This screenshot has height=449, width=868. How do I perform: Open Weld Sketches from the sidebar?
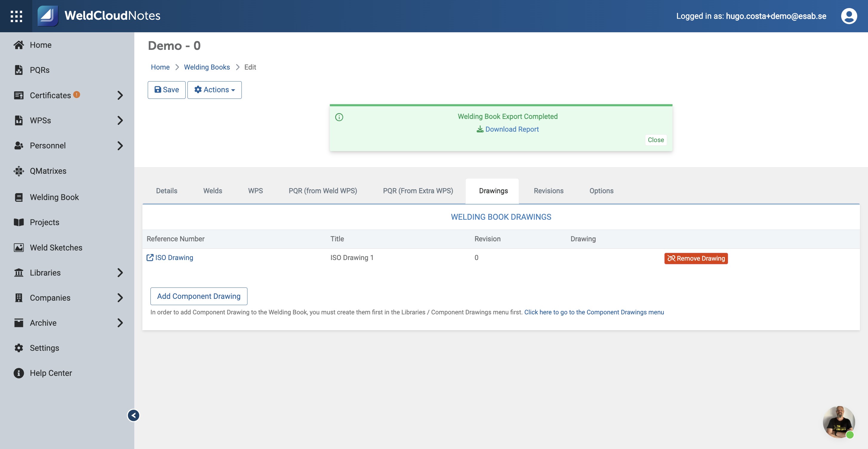56,247
